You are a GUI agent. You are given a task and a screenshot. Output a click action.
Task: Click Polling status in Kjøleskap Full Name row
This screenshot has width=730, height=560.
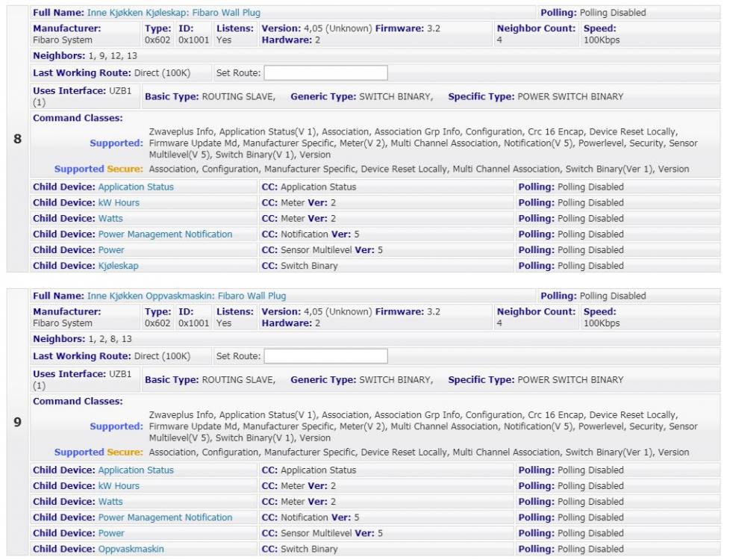coord(612,13)
